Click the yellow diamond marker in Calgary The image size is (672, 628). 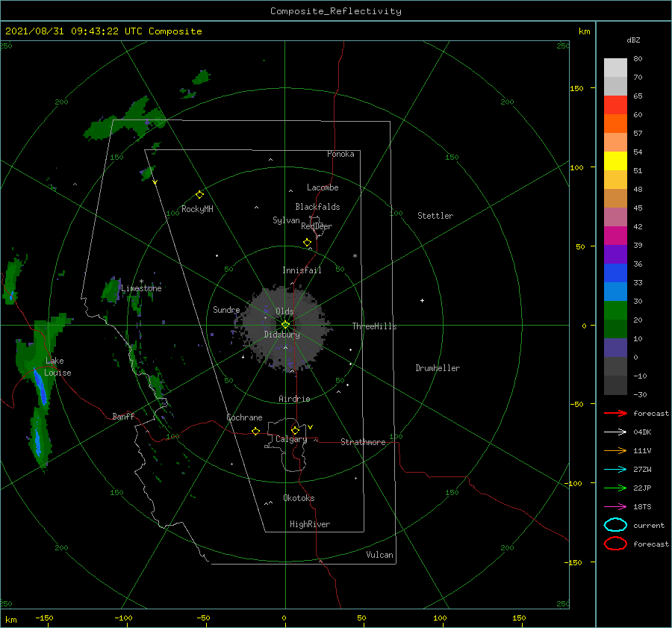pos(295,430)
